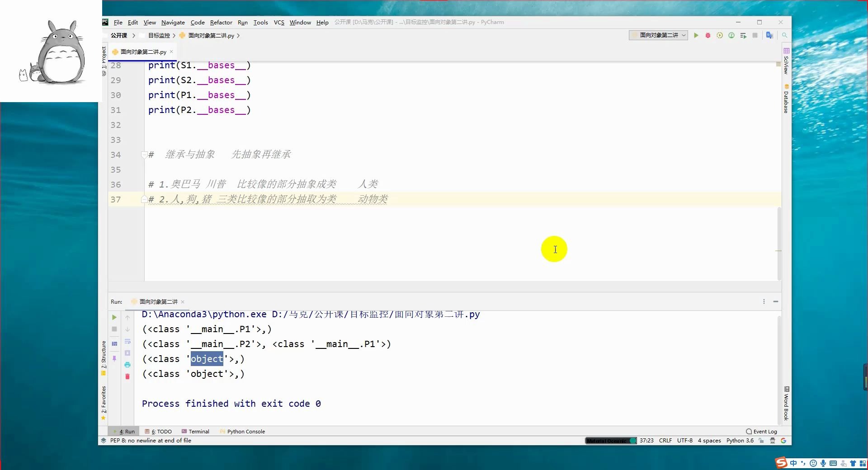Screen dimensions: 868x470
Task: Start debugging the script
Action: (x=708, y=35)
